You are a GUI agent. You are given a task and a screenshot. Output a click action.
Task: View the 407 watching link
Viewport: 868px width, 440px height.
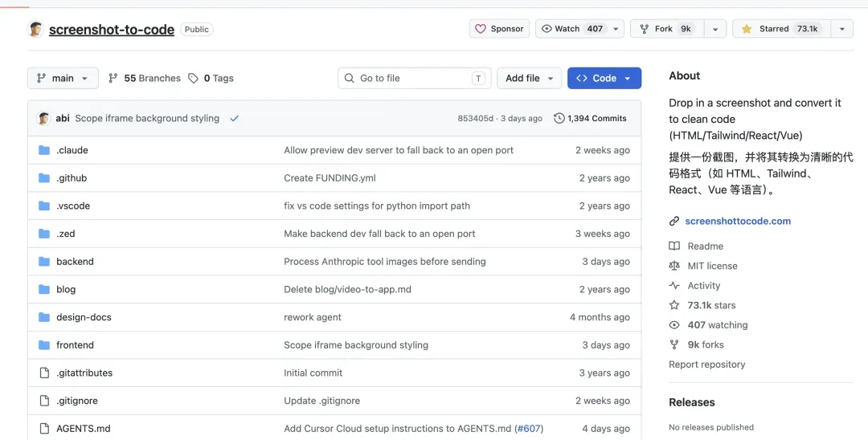click(x=718, y=325)
